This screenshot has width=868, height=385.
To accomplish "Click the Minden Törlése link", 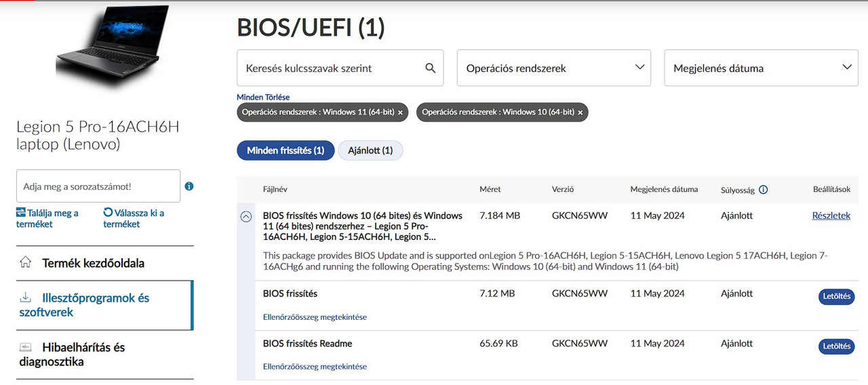I will tap(263, 97).
